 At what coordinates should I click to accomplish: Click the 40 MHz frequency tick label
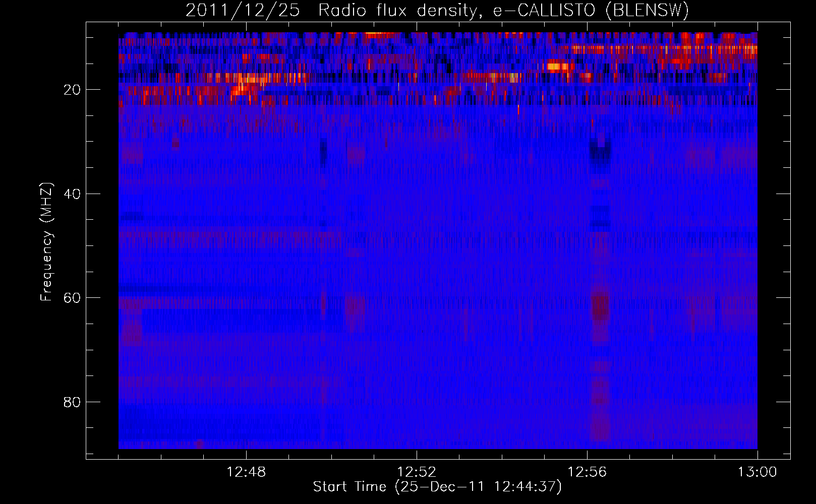(73, 194)
